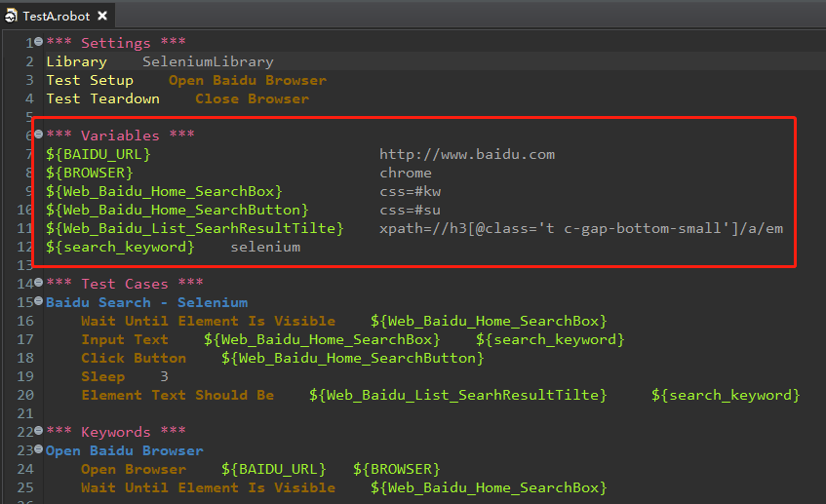Click line number 21 in the gutter
This screenshot has width=826, height=504.
click(25, 413)
